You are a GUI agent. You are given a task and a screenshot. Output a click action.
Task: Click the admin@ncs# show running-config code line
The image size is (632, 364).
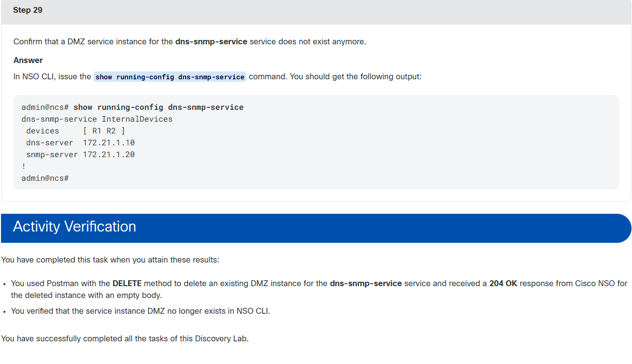[x=133, y=107]
